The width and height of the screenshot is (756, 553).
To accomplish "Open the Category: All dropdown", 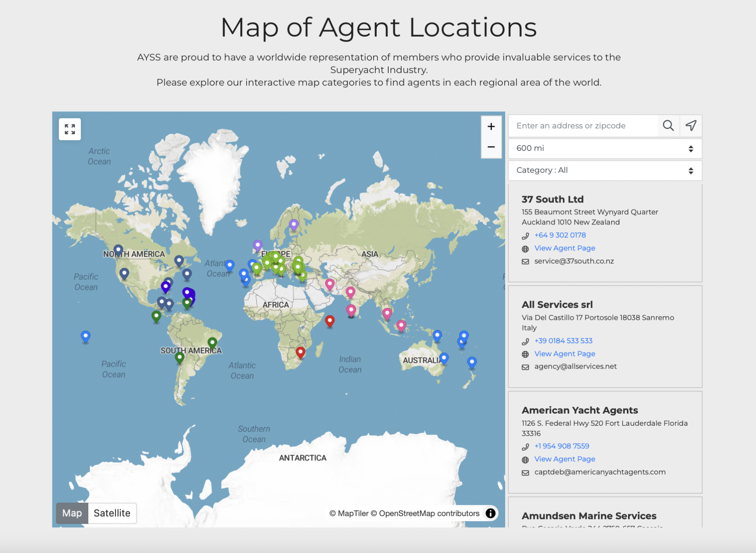I will pos(604,170).
